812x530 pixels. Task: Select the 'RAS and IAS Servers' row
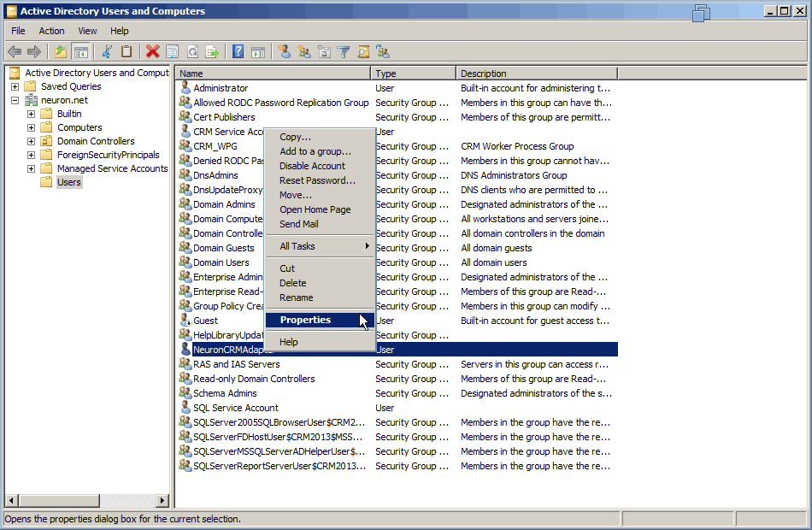coord(397,364)
